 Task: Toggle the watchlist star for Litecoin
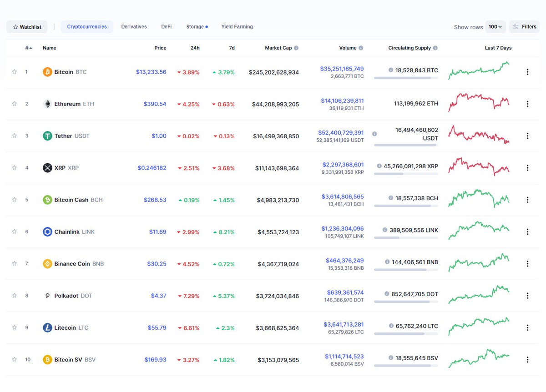click(x=14, y=327)
